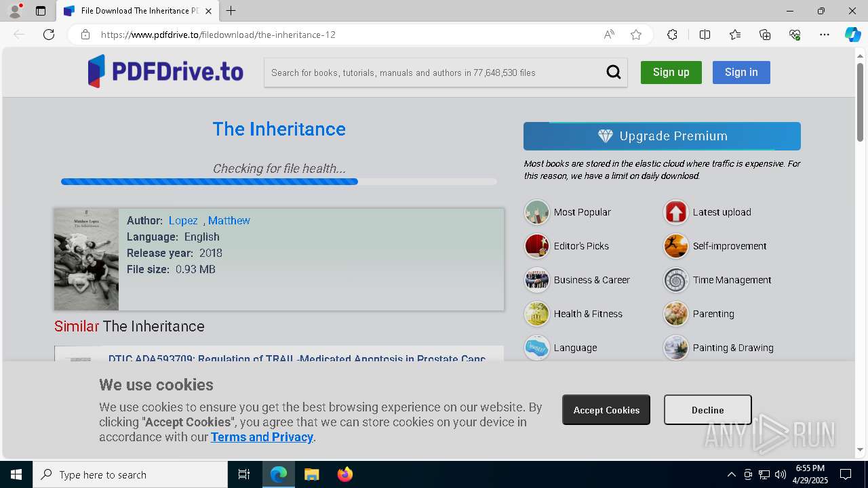The height and width of the screenshot is (488, 868).
Task: Open the Business & Career category icon
Action: [x=536, y=280]
